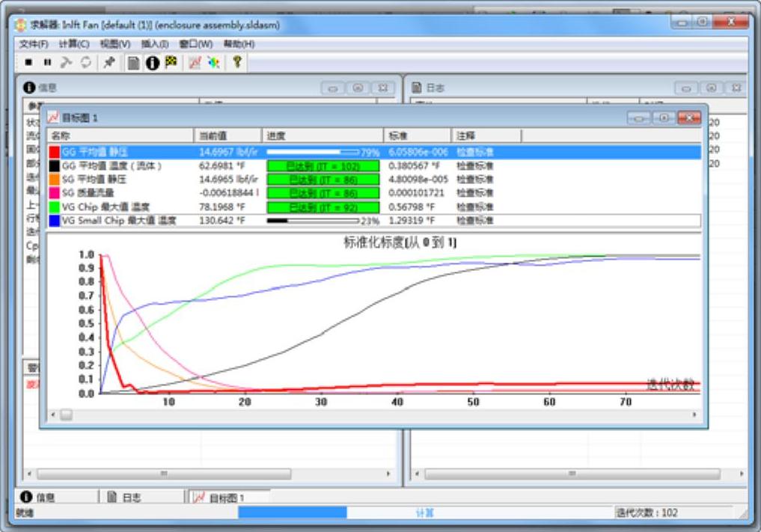Click the red swatch for GG 平均值 静压

click(54, 152)
